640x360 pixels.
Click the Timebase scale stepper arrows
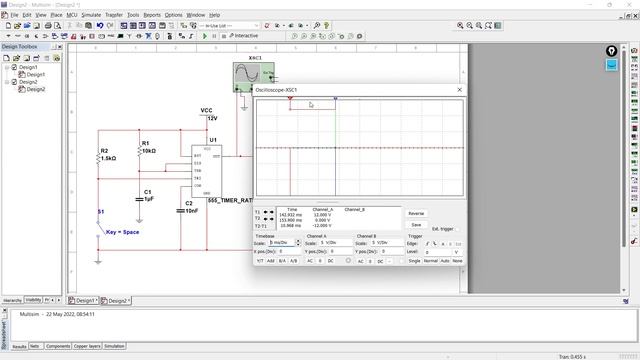pyautogui.click(x=298, y=242)
